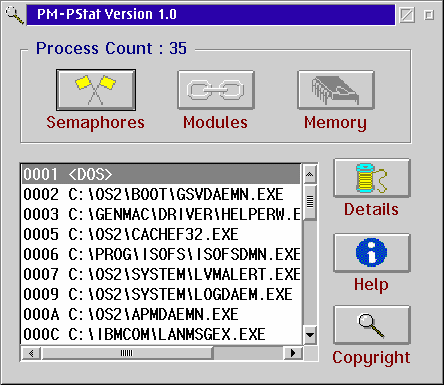Screen dimensions: 444x385
Task: Select process 000C LANMSGEX.EXE
Action: pyautogui.click(x=161, y=334)
